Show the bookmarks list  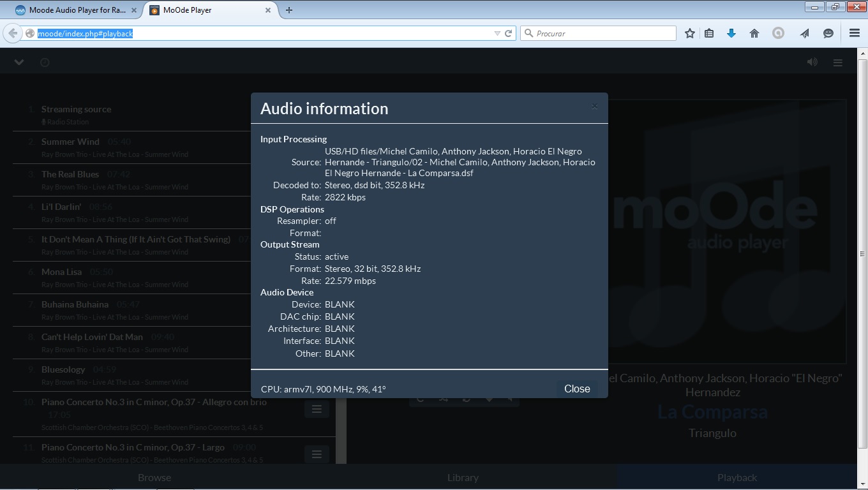pyautogui.click(x=709, y=33)
